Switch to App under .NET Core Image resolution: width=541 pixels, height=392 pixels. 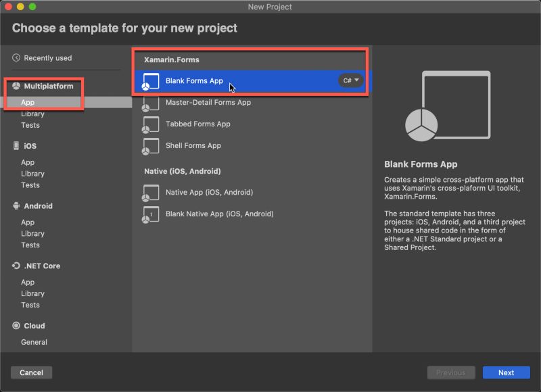[x=29, y=282]
